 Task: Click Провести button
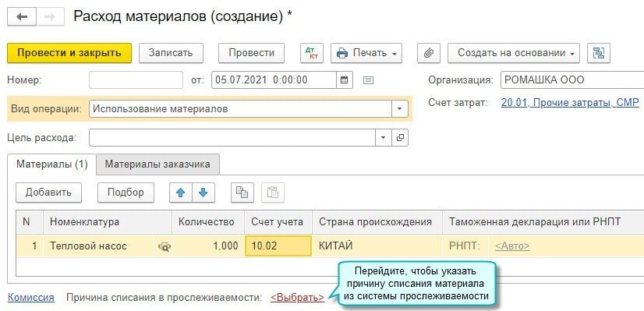(251, 53)
